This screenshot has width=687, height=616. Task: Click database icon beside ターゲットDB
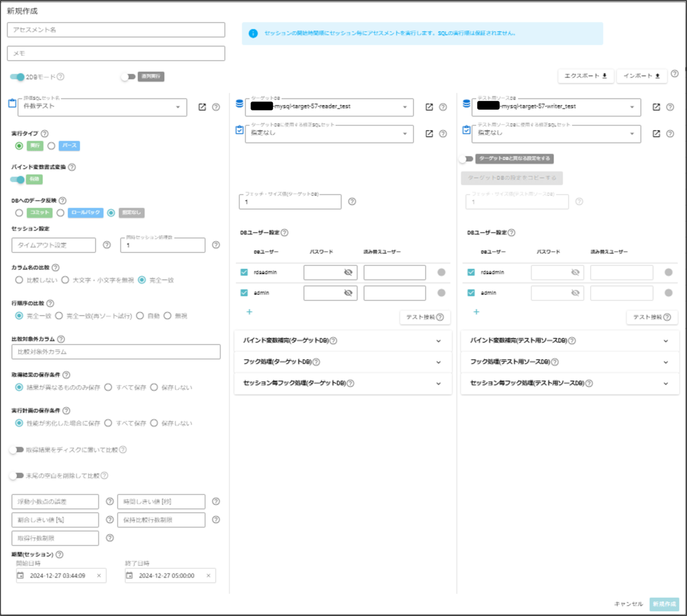239,103
